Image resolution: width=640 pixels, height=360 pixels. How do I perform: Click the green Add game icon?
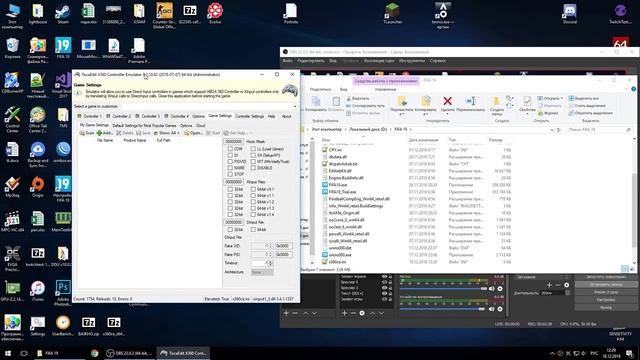99,133
